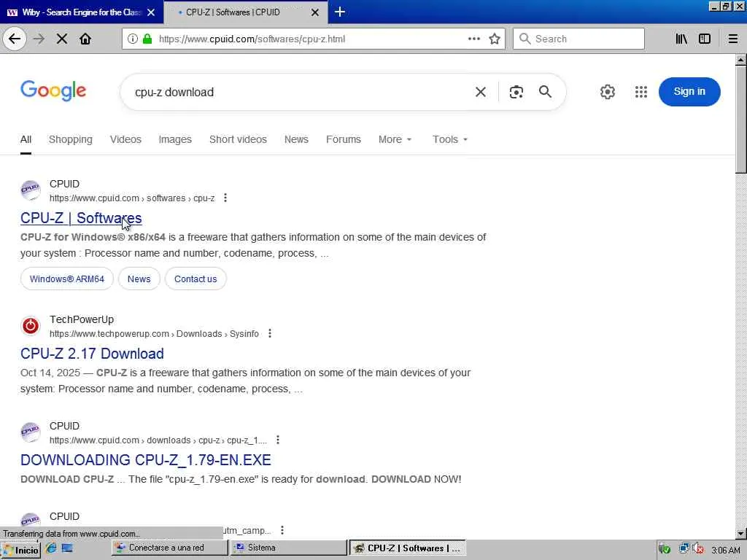
Task: Switch to Videos results
Action: pyautogui.click(x=125, y=139)
